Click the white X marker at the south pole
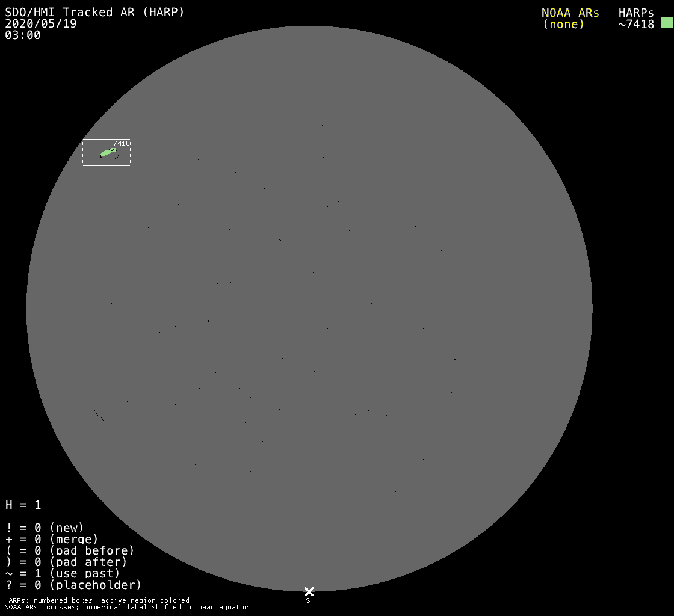The image size is (674, 616). (309, 591)
